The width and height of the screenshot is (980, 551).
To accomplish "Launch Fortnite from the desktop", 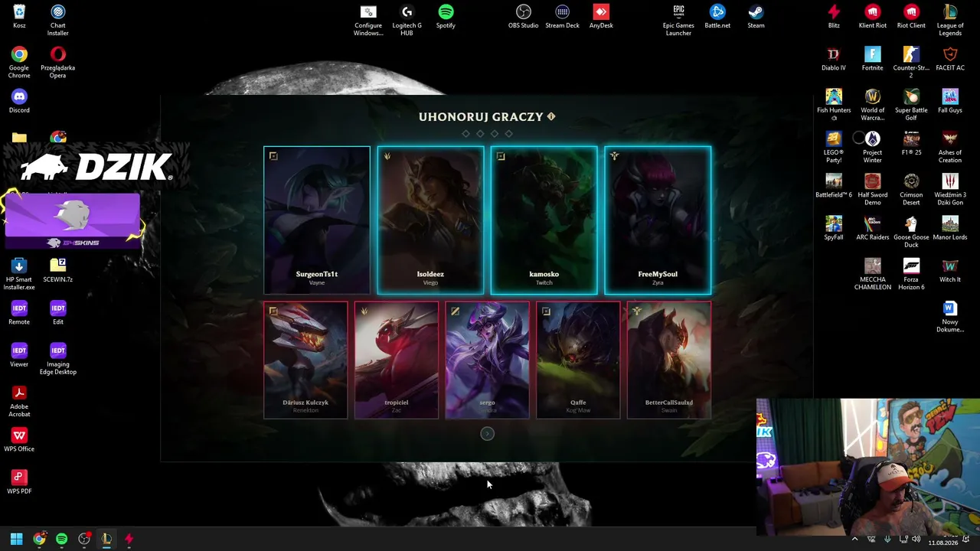I will tap(873, 58).
